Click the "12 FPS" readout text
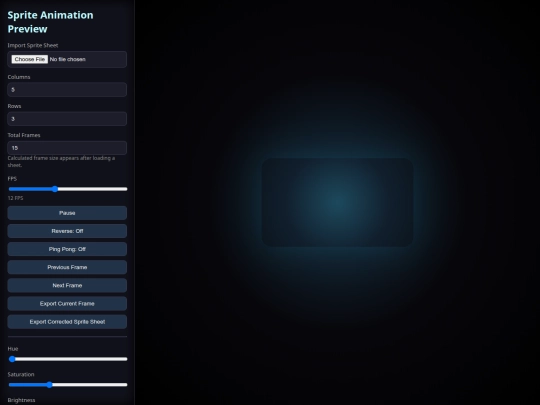Screen dimensions: 540x405 (15, 198)
